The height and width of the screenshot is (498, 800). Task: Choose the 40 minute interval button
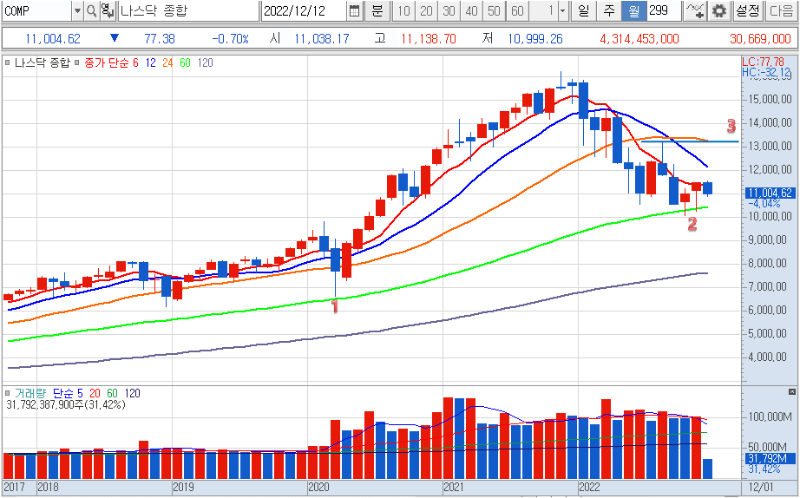pos(471,11)
